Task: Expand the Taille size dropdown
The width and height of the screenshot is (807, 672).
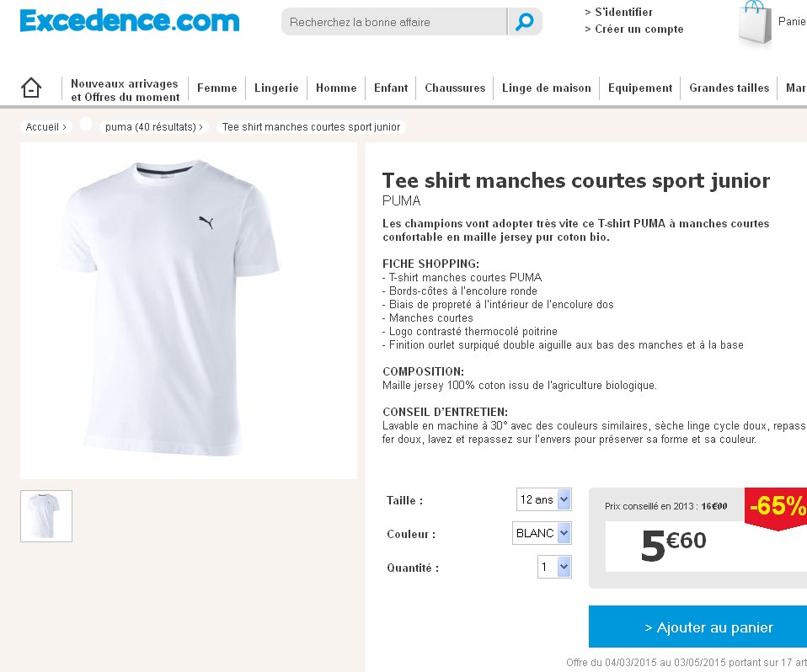Action: click(x=544, y=499)
